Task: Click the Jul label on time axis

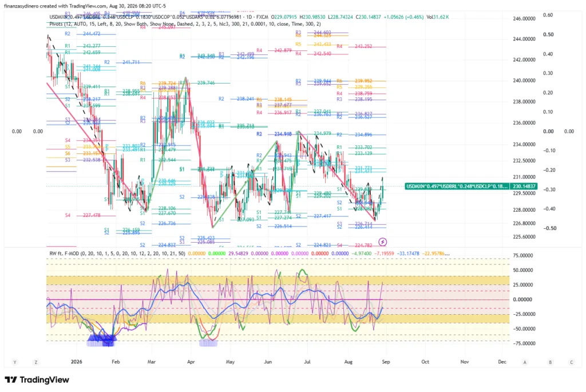Action: point(307,362)
